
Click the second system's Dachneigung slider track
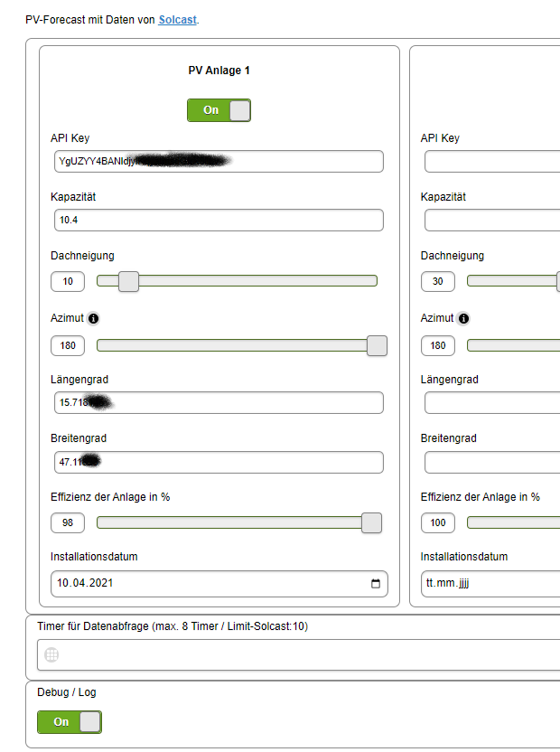(x=514, y=281)
